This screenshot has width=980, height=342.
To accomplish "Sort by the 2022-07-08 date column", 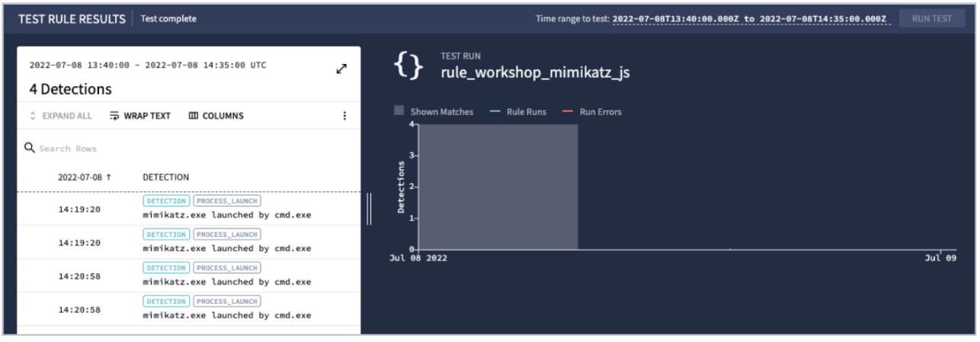I will [84, 177].
